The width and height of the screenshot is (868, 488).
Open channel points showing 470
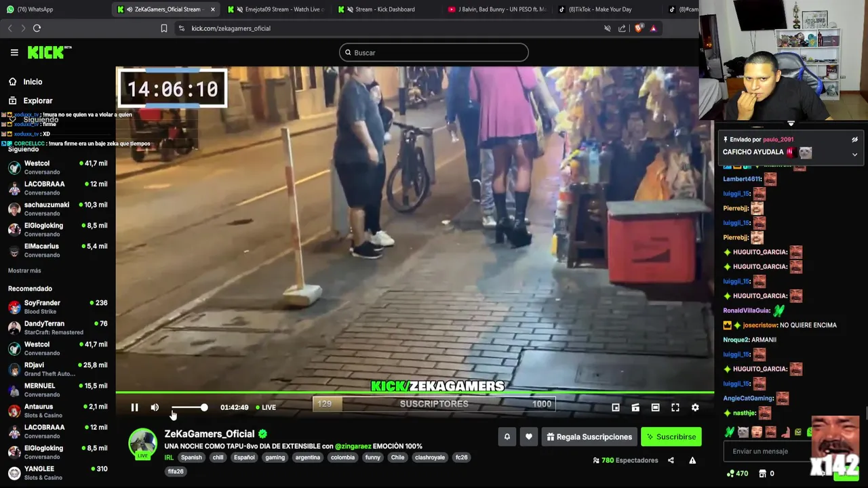click(737, 474)
